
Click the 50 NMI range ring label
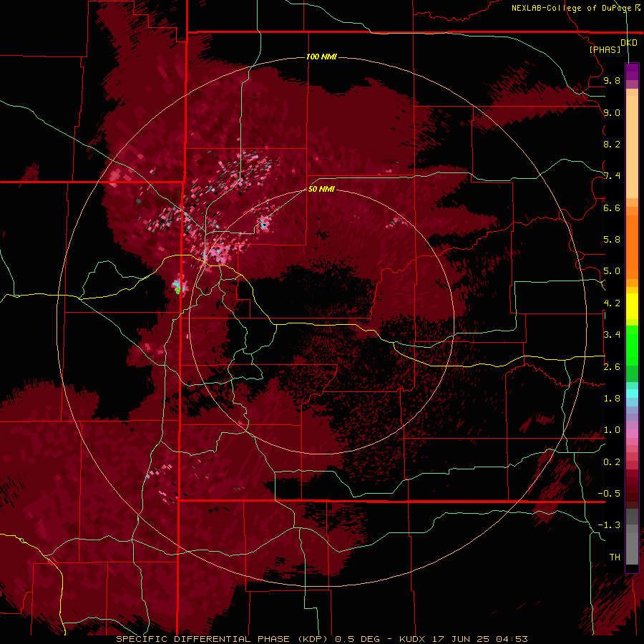click(321, 190)
